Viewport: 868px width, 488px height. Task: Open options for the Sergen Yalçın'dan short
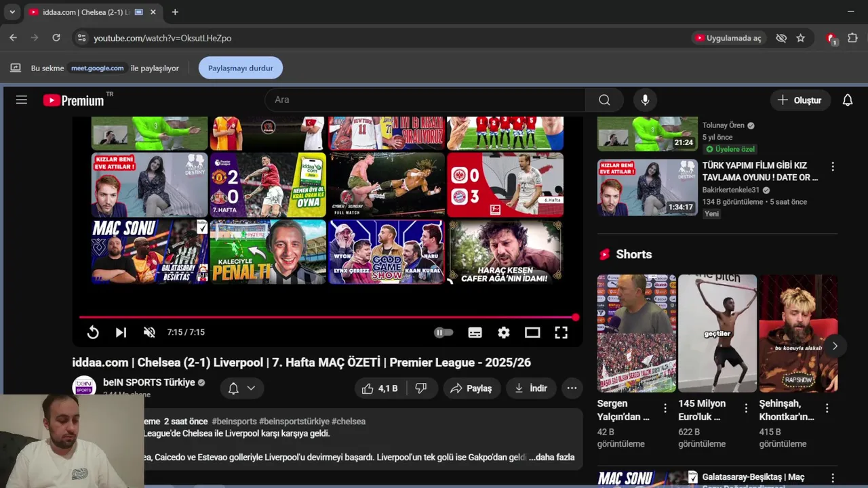665,408
